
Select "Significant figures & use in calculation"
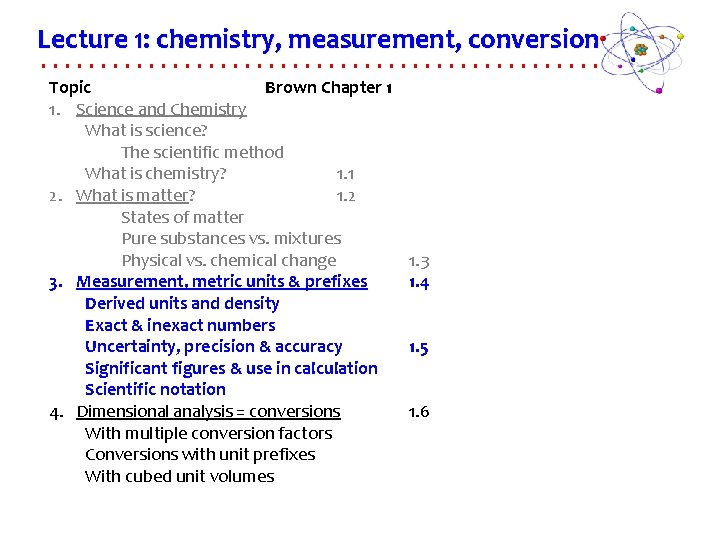231,369
